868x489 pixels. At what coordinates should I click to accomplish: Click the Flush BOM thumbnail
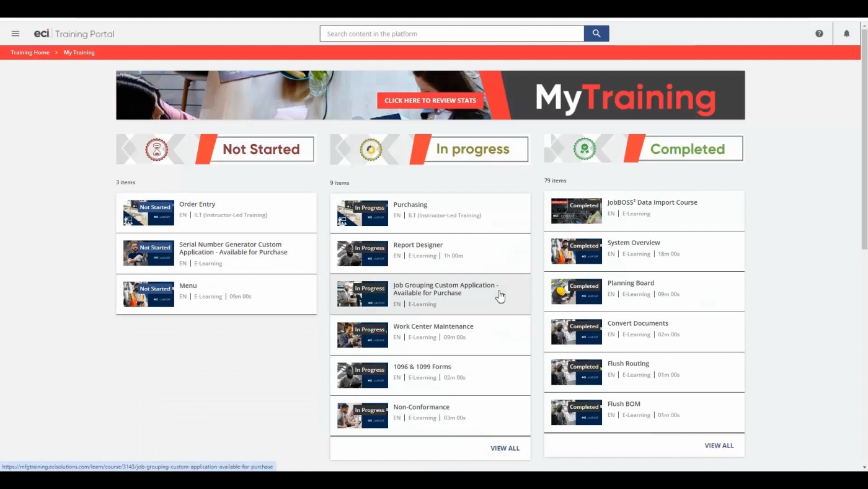tap(577, 413)
